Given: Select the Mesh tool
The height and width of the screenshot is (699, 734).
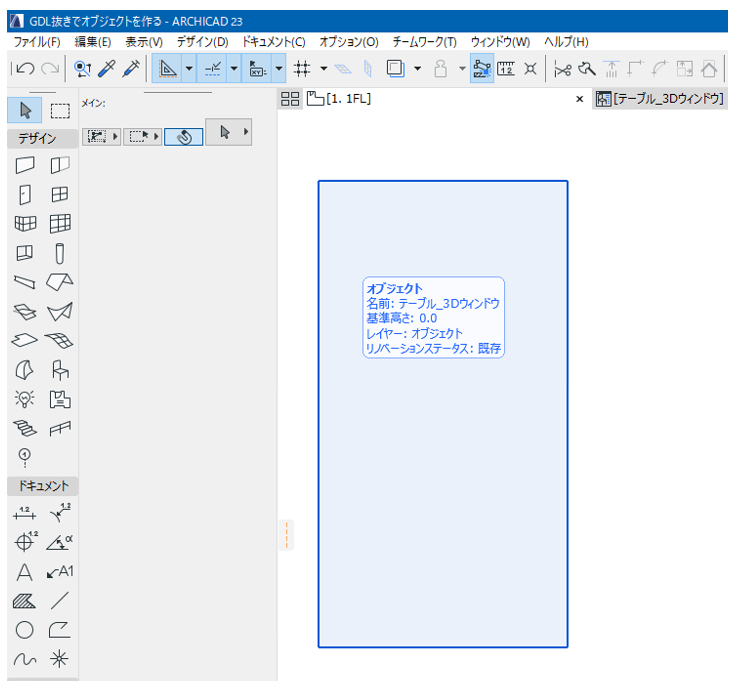Looking at the screenshot, I should (59, 340).
